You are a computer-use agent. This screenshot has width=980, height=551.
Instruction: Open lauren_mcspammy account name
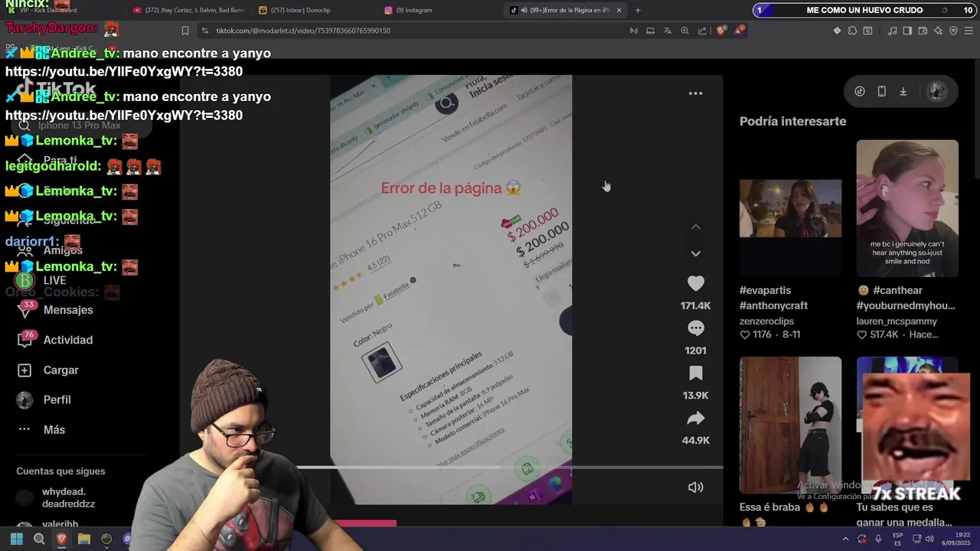tap(897, 321)
